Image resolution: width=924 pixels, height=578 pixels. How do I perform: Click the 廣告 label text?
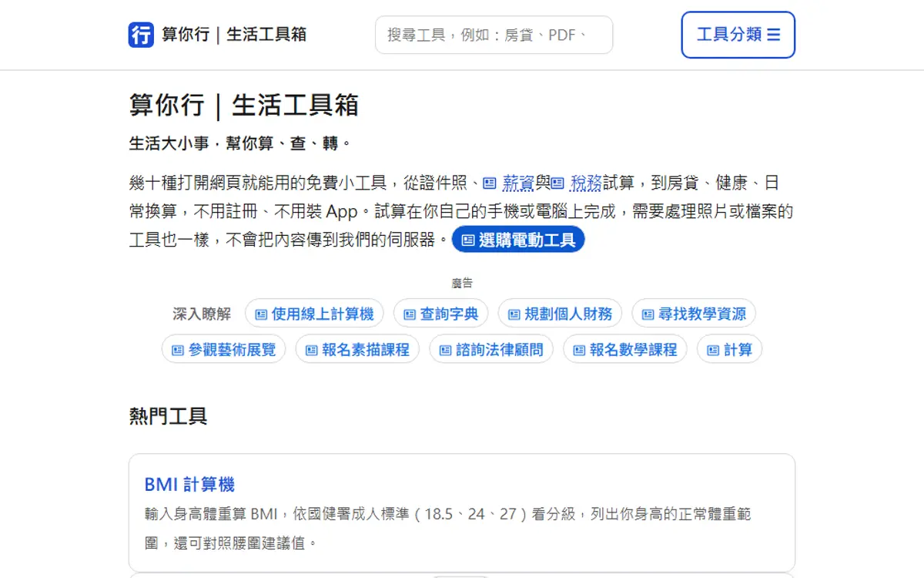pos(462,284)
